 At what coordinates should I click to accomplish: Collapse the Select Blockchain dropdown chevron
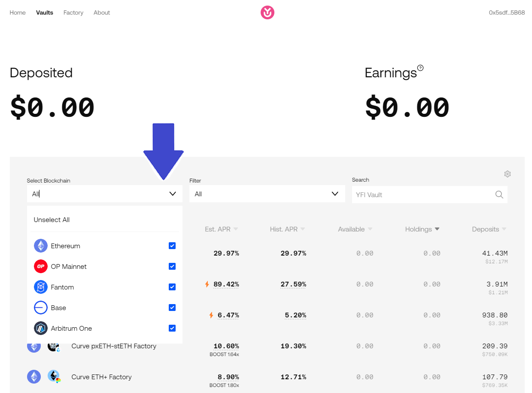[173, 194]
